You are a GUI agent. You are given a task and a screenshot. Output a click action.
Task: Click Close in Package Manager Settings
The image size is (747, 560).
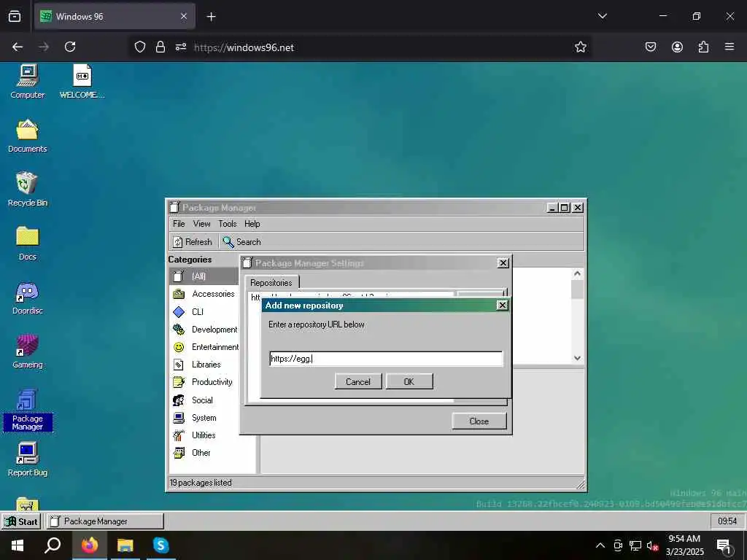coord(479,421)
